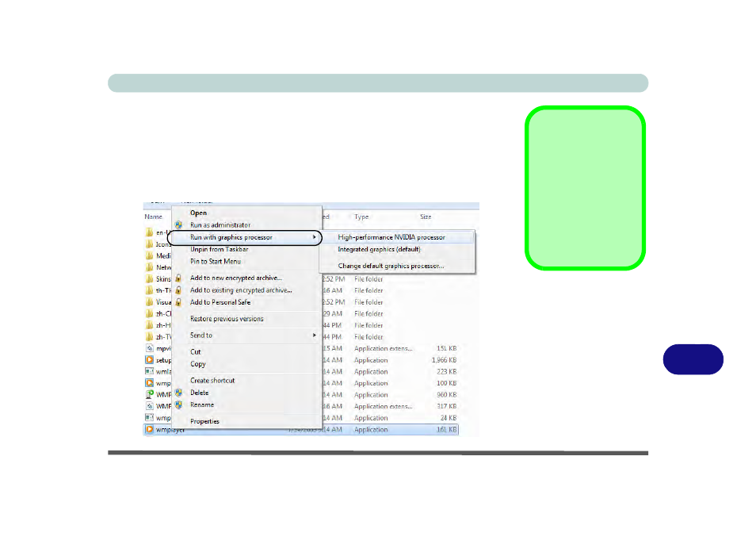This screenshot has width=756, height=533.
Task: Choose Rename from the context menu
Action: [202, 405]
